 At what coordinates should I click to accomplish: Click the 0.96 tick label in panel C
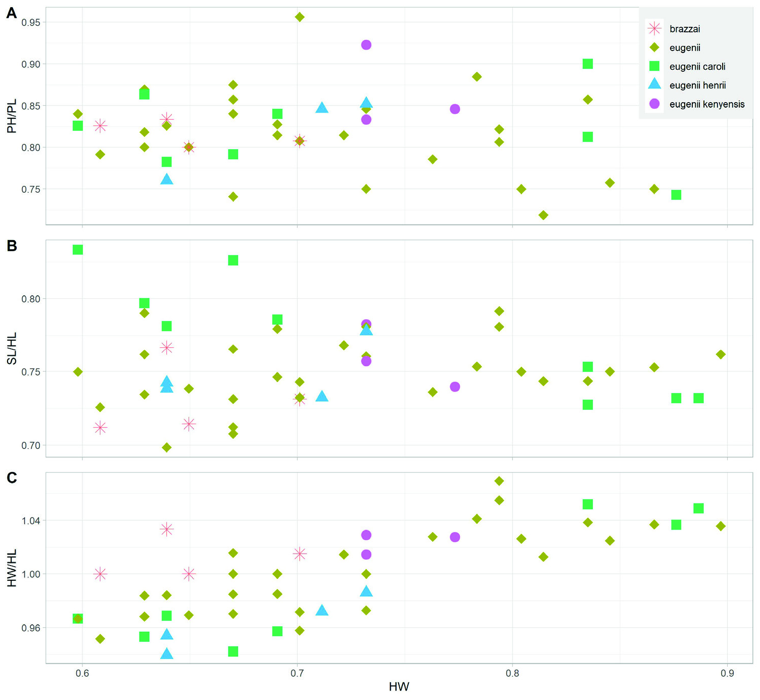[x=31, y=628]
